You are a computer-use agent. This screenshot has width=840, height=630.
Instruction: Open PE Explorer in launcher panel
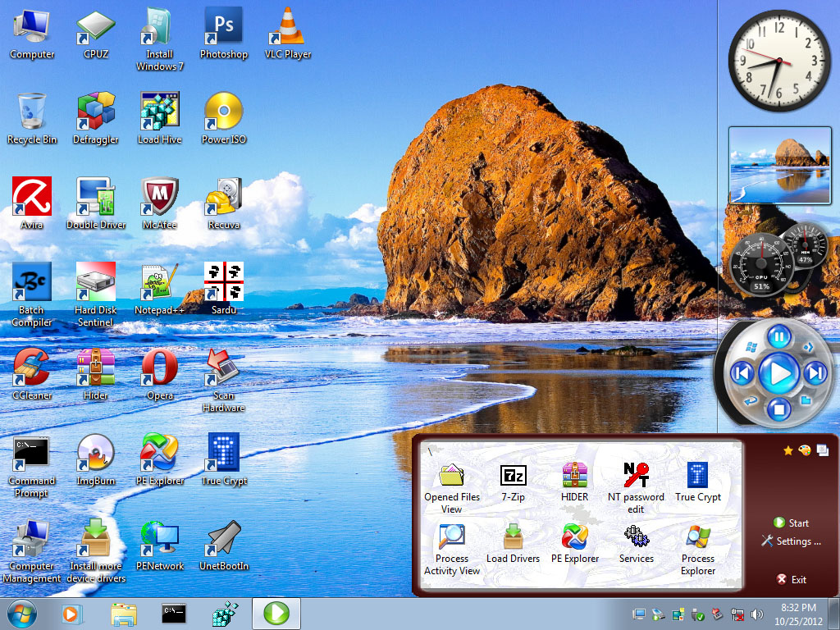(x=574, y=544)
